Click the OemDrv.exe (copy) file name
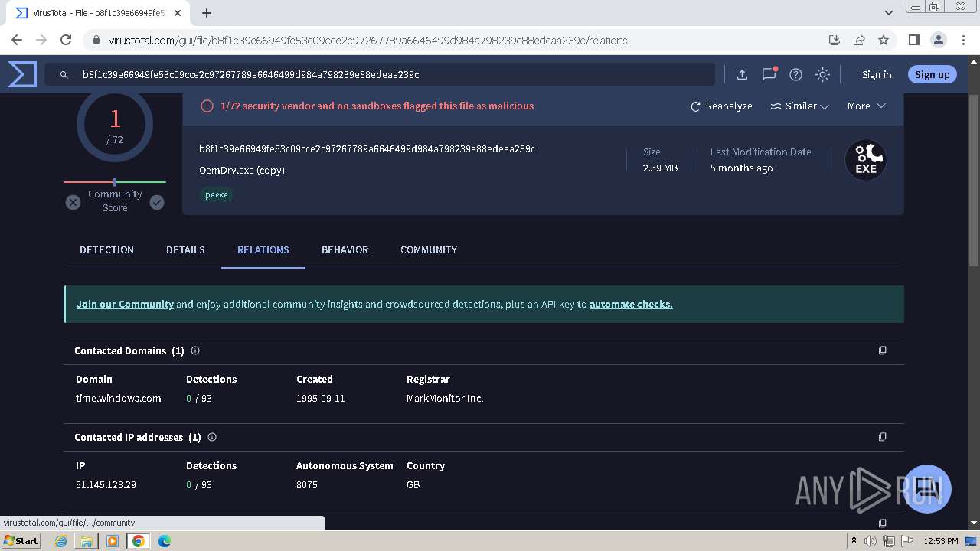Screen dimensions: 980x551 [x=242, y=170]
